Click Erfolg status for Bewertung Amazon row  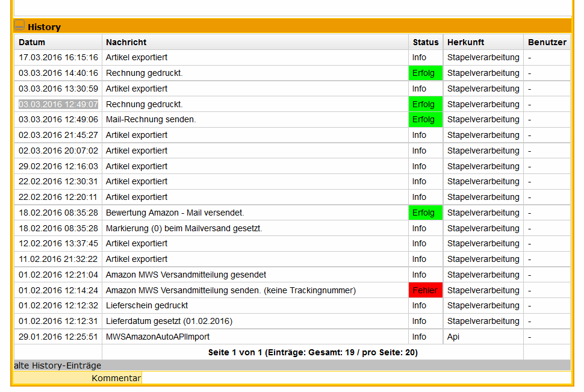click(425, 213)
